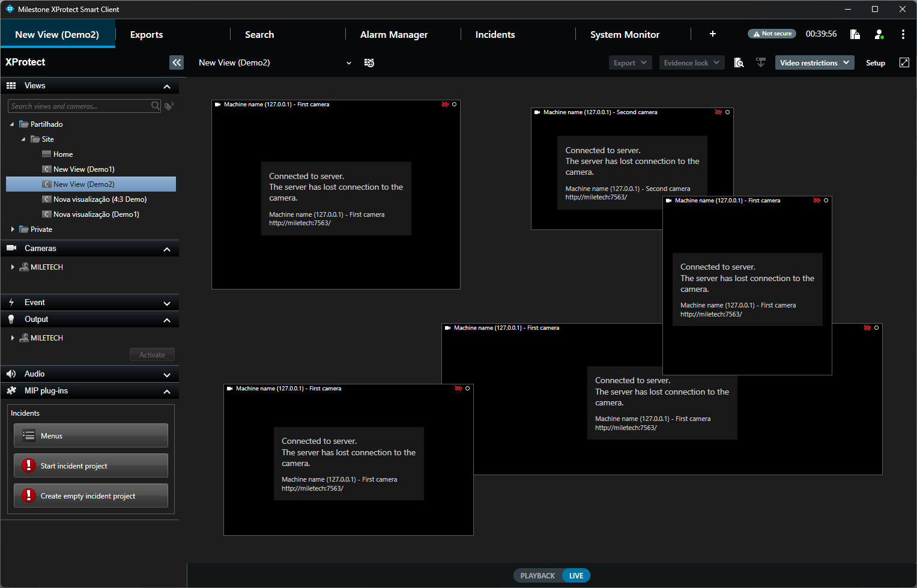Select the New View (Demo2) main tab
The image size is (917, 588).
[x=57, y=34]
